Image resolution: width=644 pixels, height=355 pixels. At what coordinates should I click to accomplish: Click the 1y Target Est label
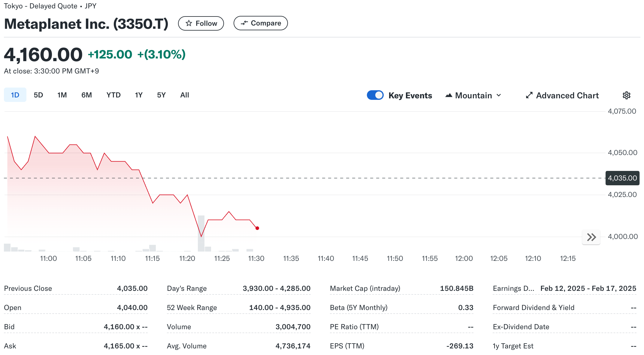tap(513, 346)
